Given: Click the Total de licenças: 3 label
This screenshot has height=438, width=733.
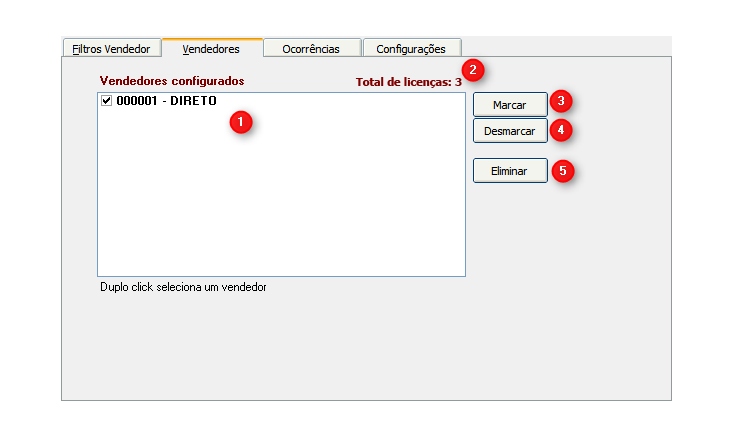Looking at the screenshot, I should [409, 82].
